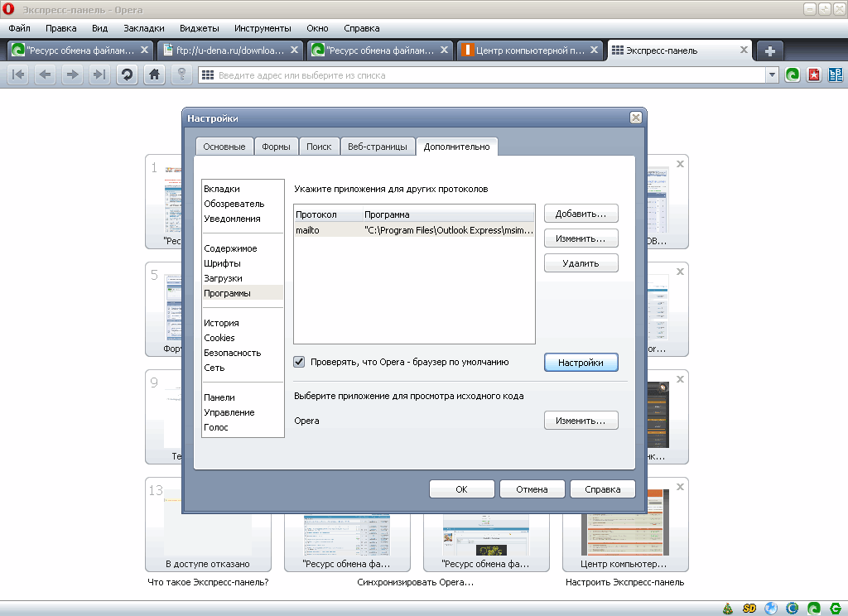Image resolution: width=848 pixels, height=616 pixels.
Task: Switch to the Веб-страницы settings tab
Action: tap(378, 147)
